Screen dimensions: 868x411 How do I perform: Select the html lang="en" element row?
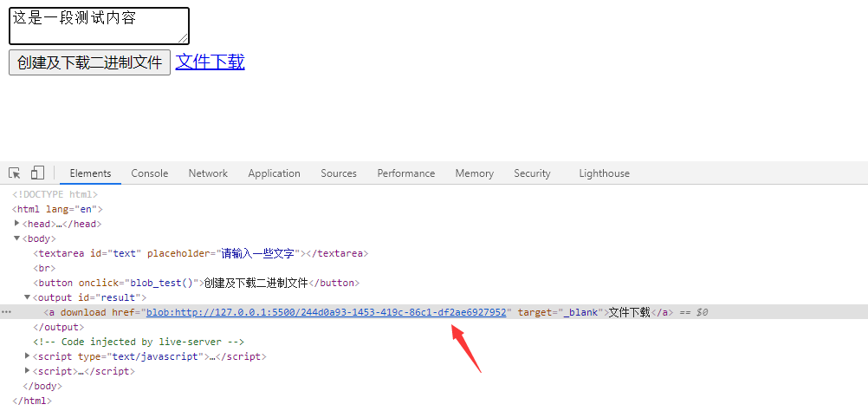pyautogui.click(x=57, y=209)
